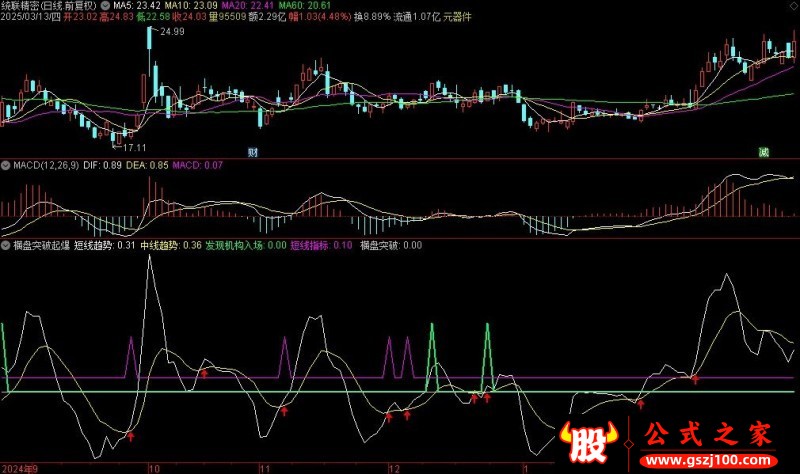
Task: Click the purple 短线指标 label
Action: tap(309, 245)
